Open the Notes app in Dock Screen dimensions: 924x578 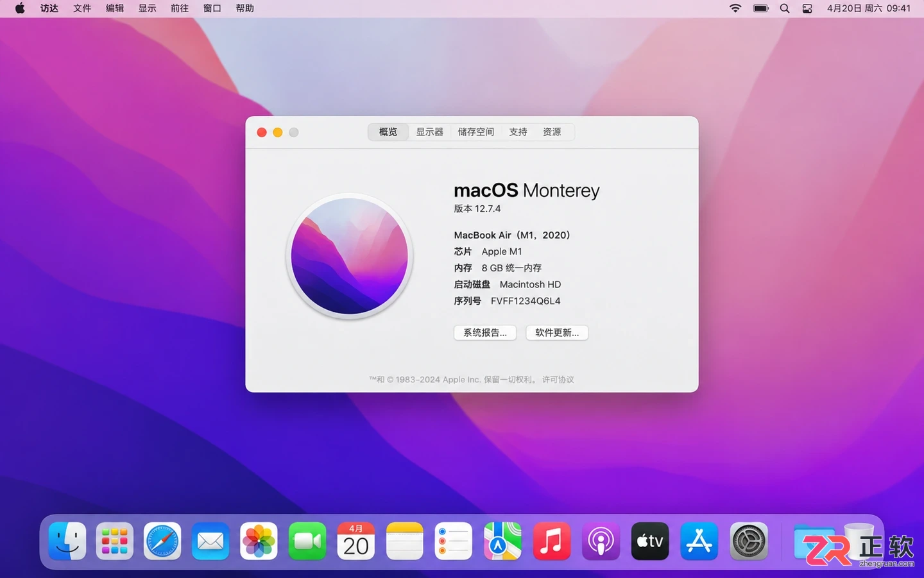[405, 541]
